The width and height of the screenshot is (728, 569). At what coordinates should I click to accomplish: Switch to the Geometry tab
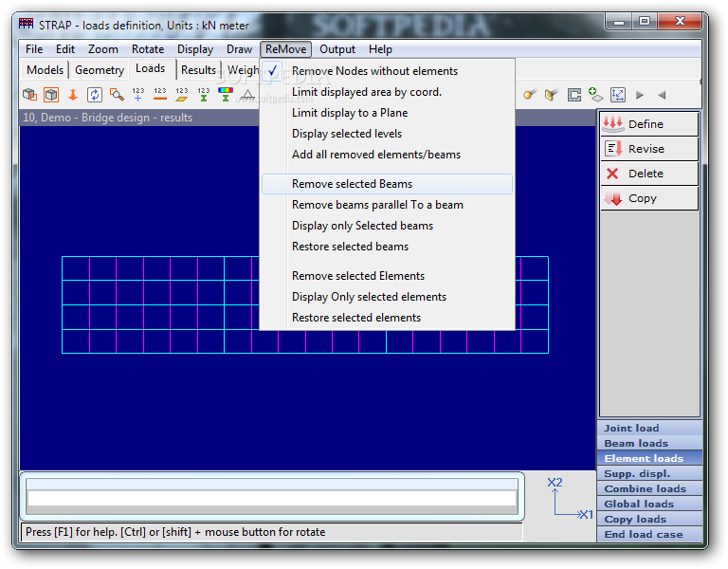pyautogui.click(x=100, y=70)
